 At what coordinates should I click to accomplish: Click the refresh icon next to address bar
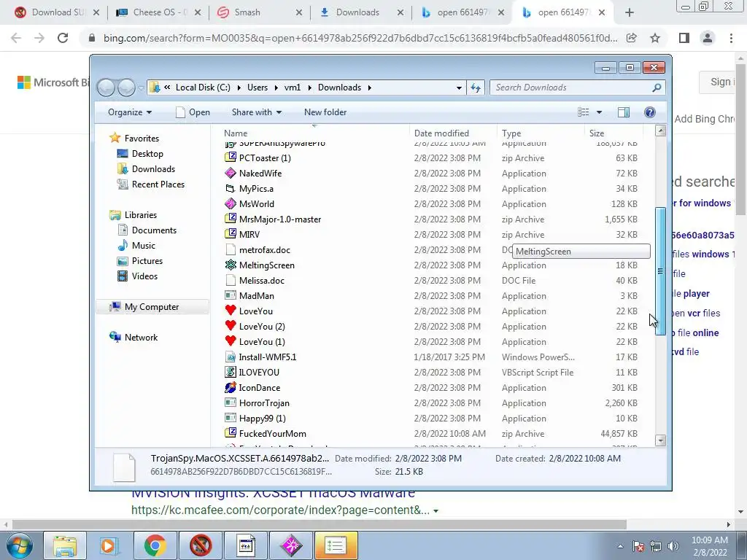click(x=476, y=87)
